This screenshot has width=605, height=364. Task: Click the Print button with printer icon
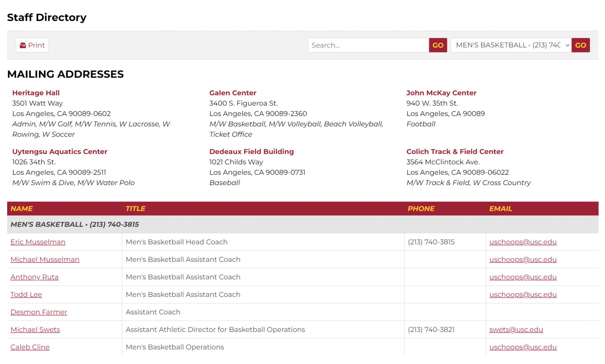coord(32,45)
